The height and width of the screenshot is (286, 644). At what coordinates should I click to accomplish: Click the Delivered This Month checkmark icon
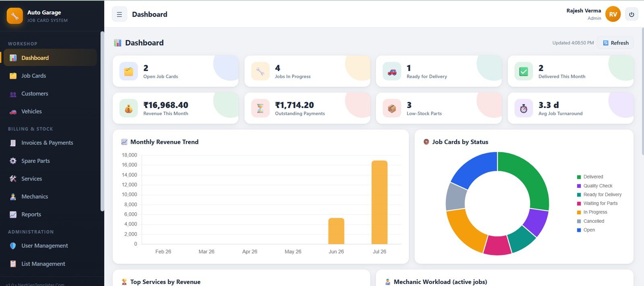click(524, 71)
